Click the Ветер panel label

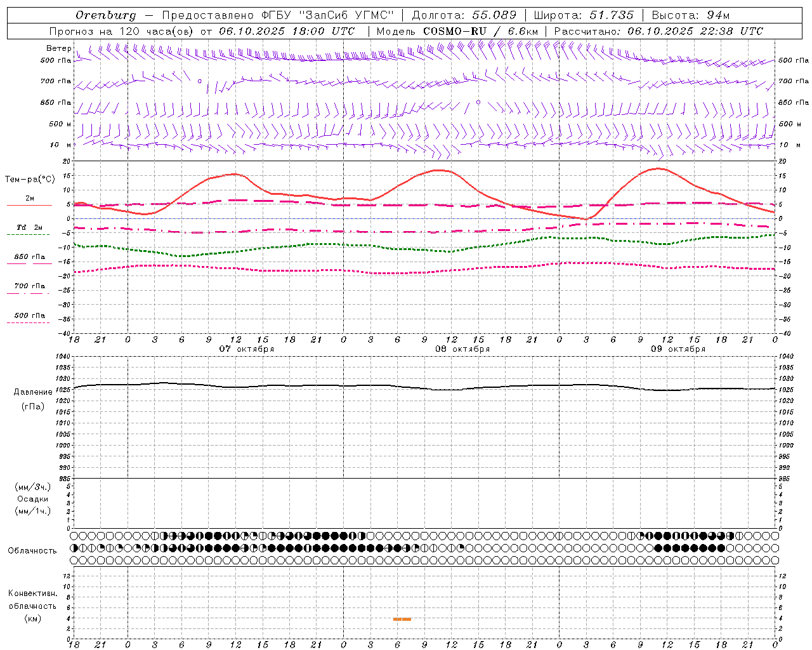pyautogui.click(x=58, y=48)
